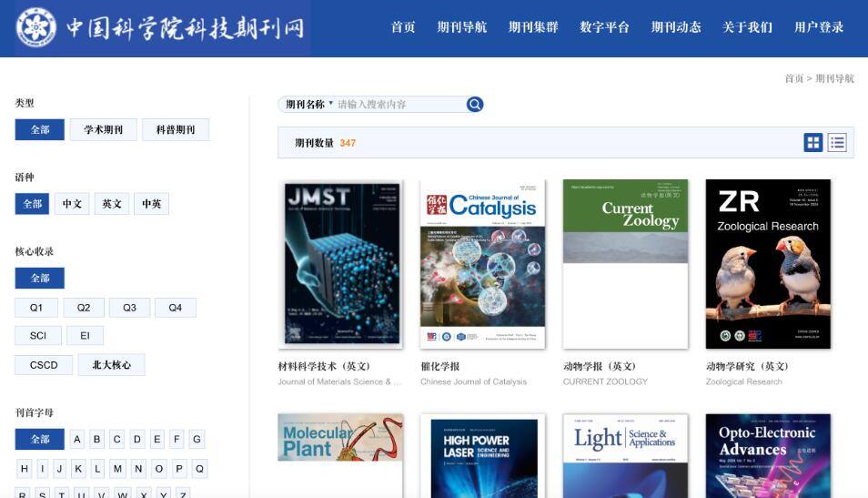Switch to grid view icon

tap(813, 143)
